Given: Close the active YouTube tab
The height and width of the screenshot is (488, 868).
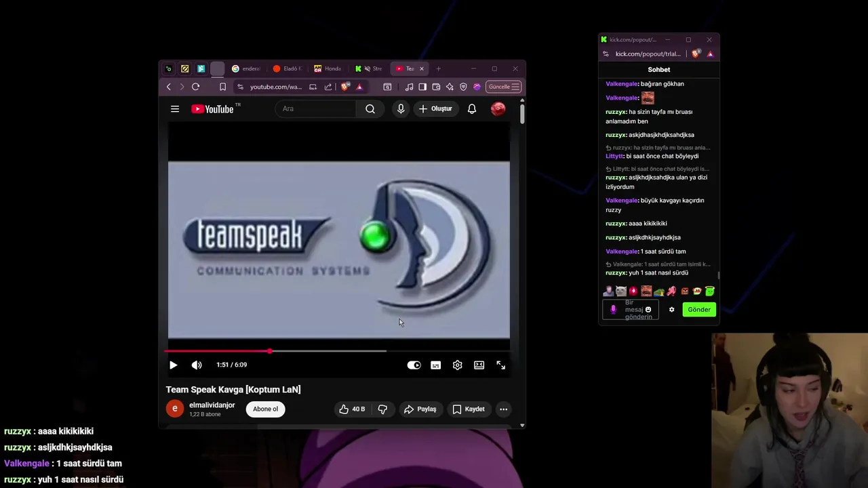Looking at the screenshot, I should (x=421, y=68).
